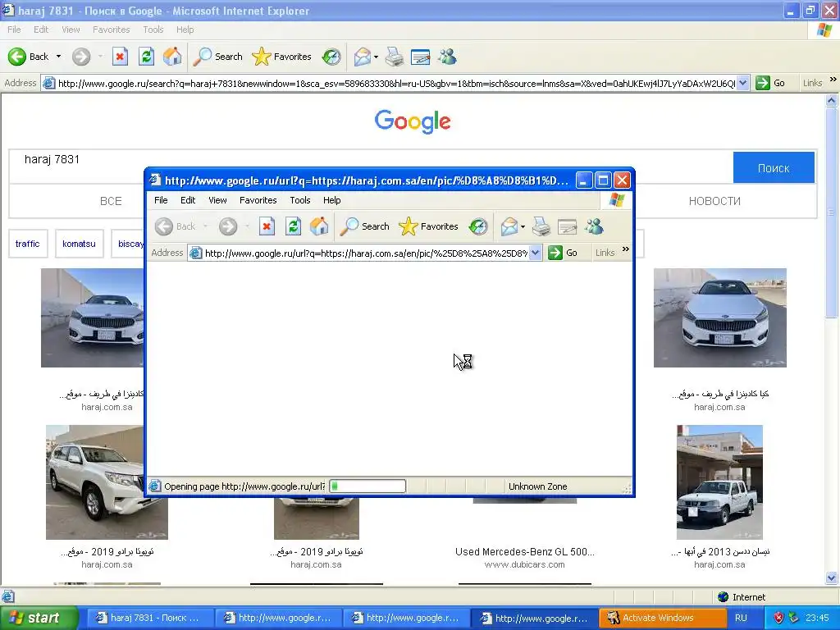Click the komatsu suggestion chip
This screenshot has height=630, width=840.
[x=80, y=244]
